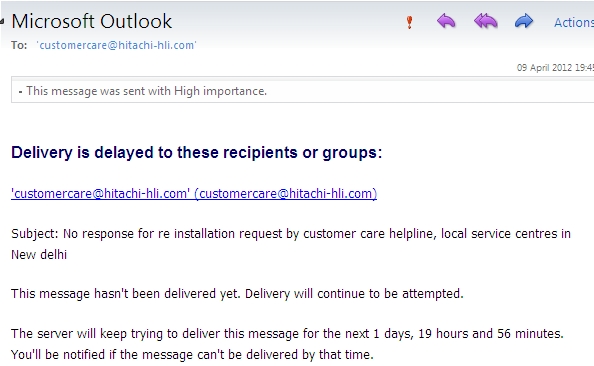594x366 pixels.
Task: Open the Actions menu
Action: coord(574,22)
